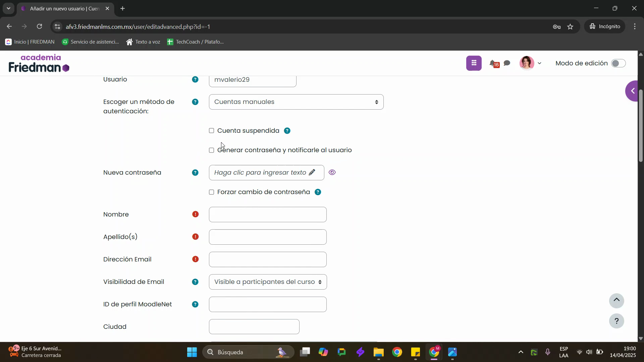Open Inicio | FRIEDMAN bookmark
The image size is (644, 362).
click(30, 42)
